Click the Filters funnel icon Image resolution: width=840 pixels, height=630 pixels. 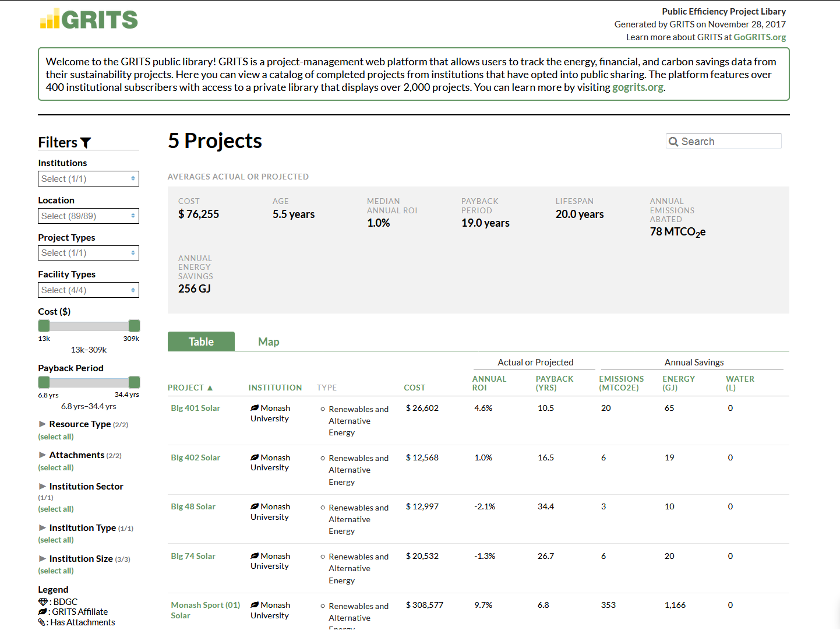click(86, 143)
